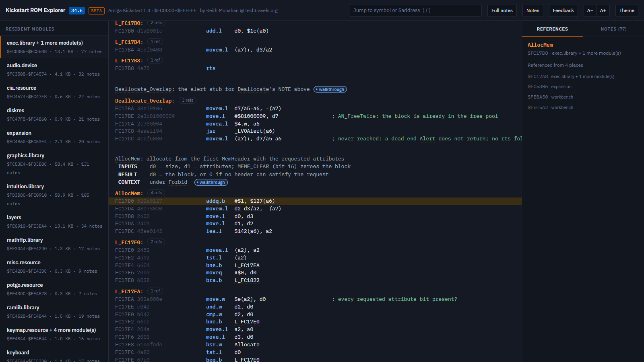Screen dimensions: 644x362
Task: Select the diskres module
Action: 54,115
